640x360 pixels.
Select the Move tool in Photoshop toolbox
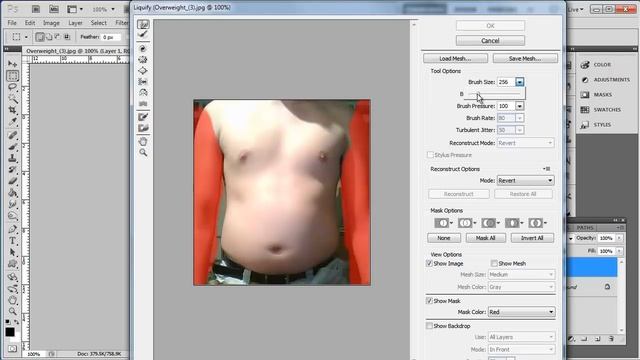pos(12,64)
